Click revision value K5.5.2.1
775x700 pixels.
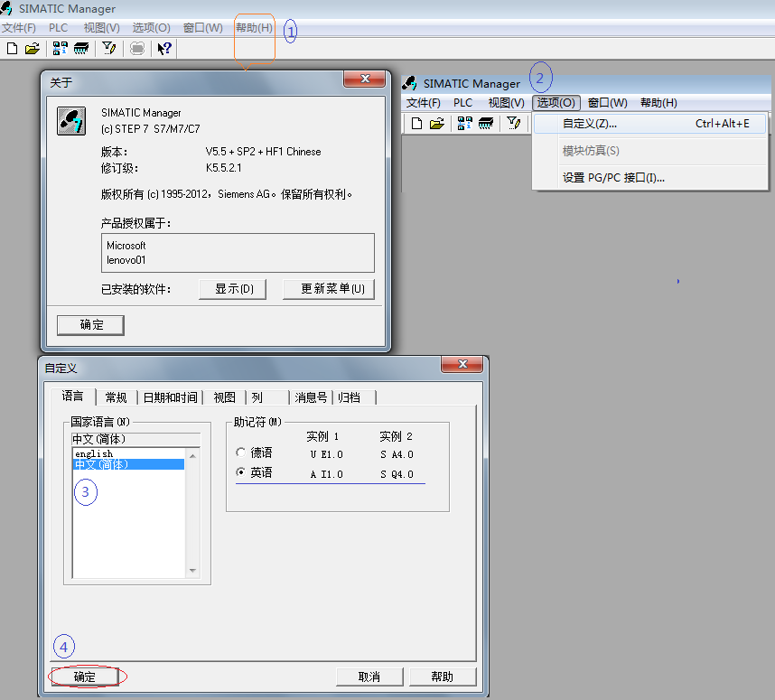click(223, 168)
